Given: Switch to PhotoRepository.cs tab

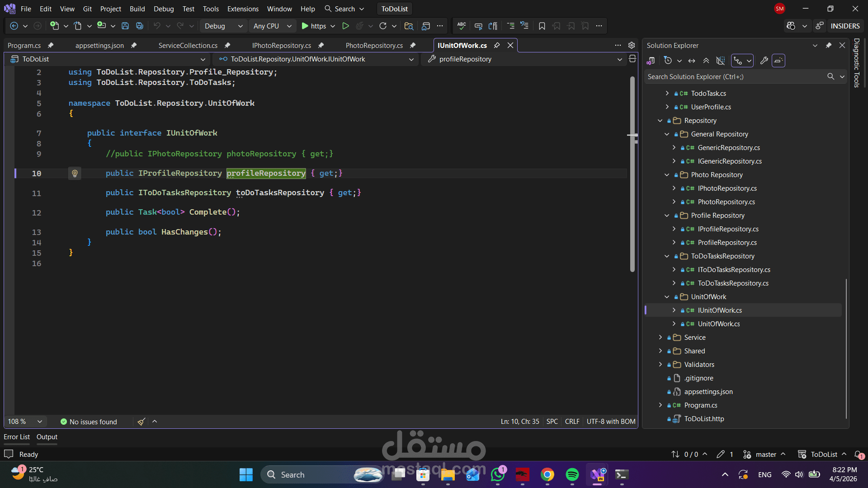Looking at the screenshot, I should click(374, 46).
